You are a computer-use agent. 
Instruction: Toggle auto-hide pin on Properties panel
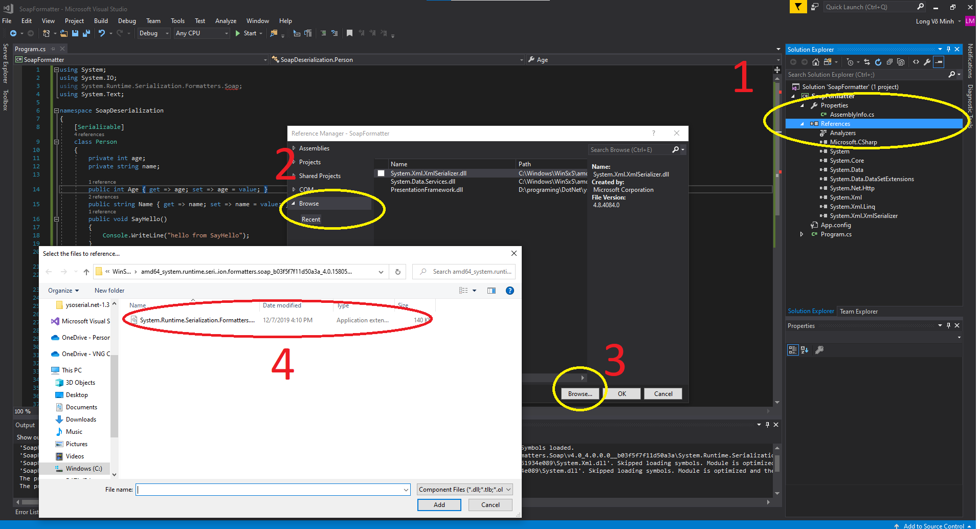tap(948, 325)
